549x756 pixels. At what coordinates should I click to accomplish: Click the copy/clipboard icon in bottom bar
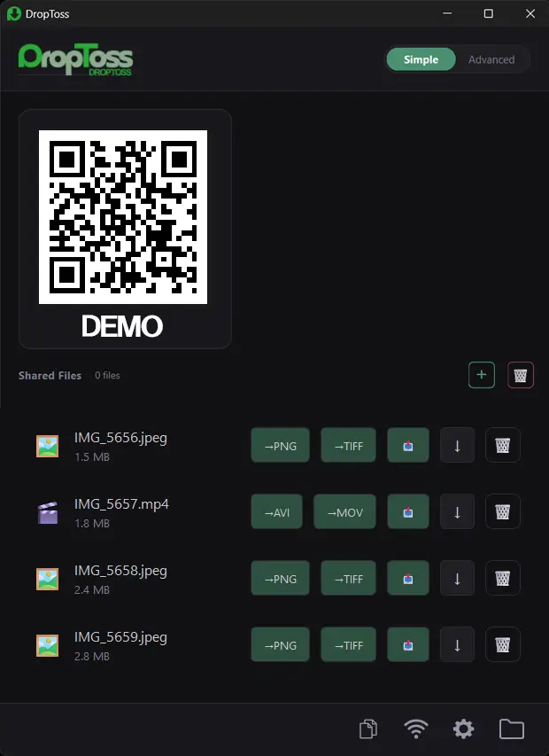[368, 729]
